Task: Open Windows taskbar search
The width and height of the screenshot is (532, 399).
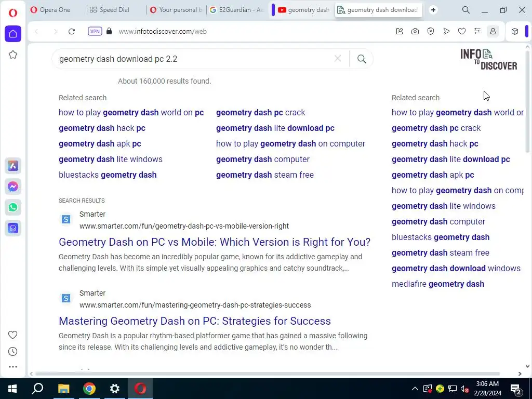Action: (x=37, y=389)
